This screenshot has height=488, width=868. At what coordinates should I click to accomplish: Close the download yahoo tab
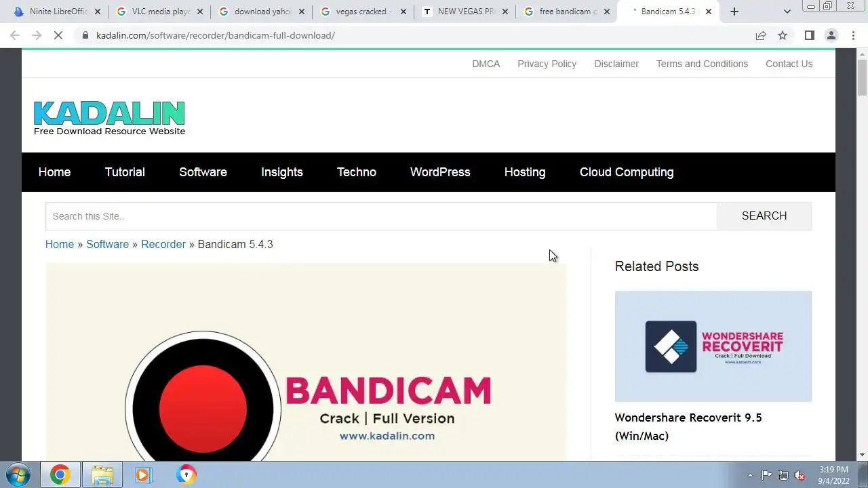pyautogui.click(x=302, y=12)
